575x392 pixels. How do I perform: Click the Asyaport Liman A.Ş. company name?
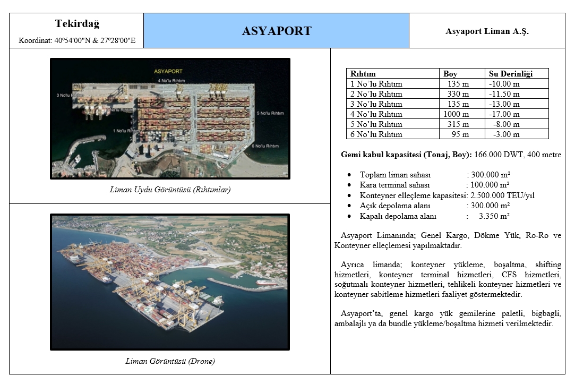click(x=487, y=31)
